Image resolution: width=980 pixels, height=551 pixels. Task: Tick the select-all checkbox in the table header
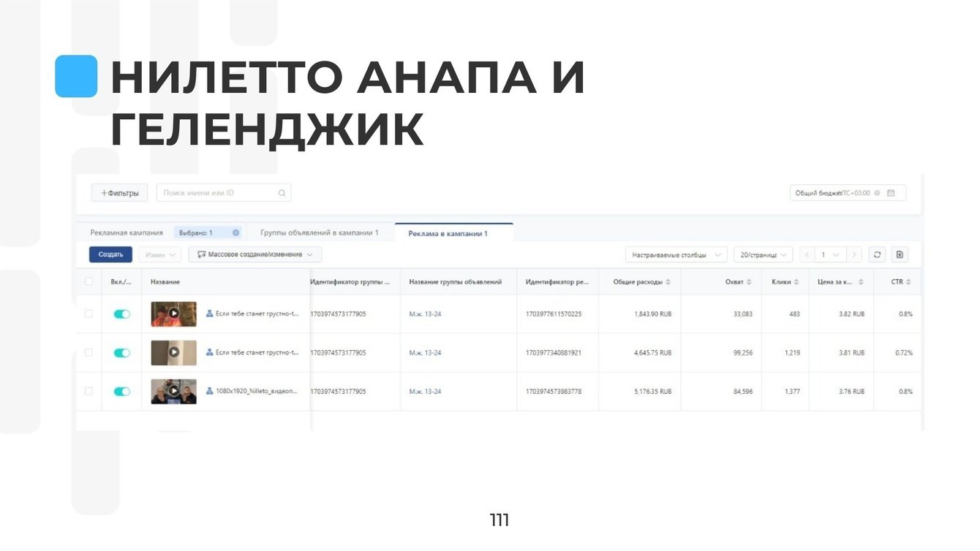pos(89,282)
